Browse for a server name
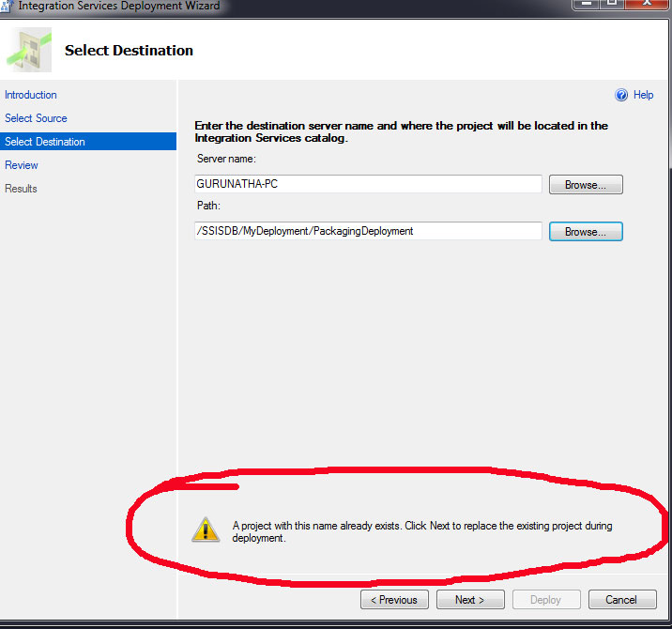 (x=586, y=184)
